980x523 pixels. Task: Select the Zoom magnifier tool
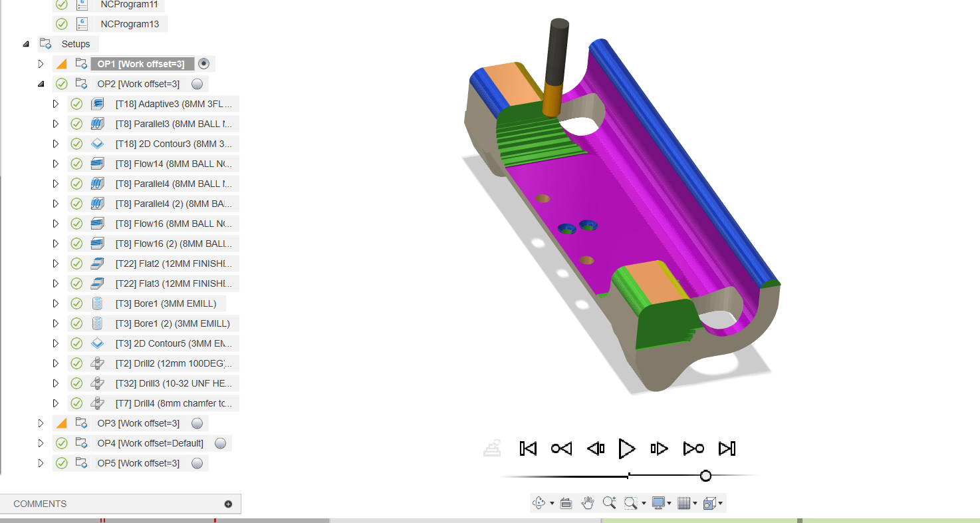pyautogui.click(x=609, y=503)
